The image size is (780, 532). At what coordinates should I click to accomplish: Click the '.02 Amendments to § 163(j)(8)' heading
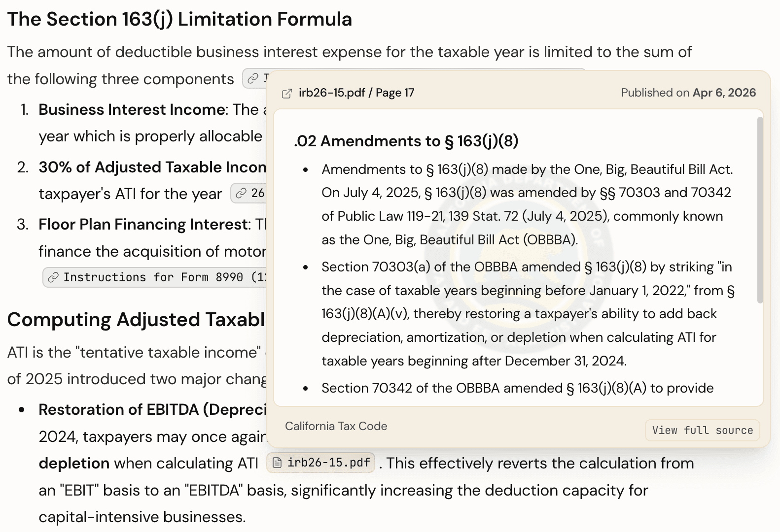(406, 141)
